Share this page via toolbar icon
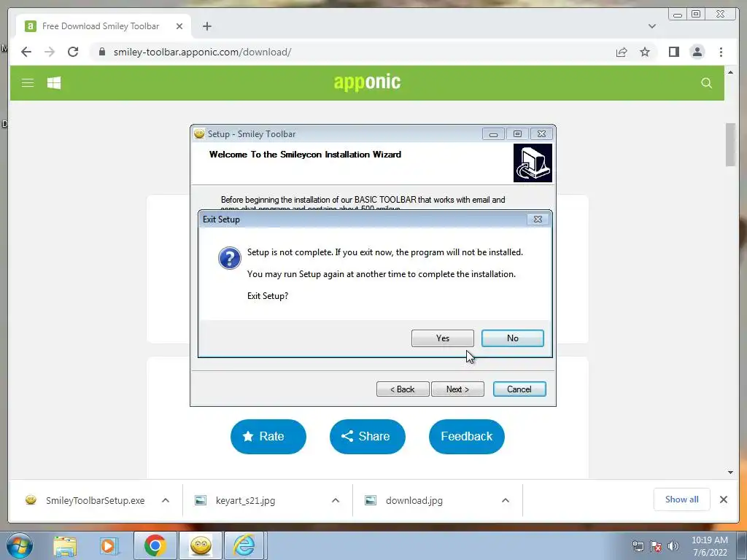The width and height of the screenshot is (747, 560). [622, 52]
